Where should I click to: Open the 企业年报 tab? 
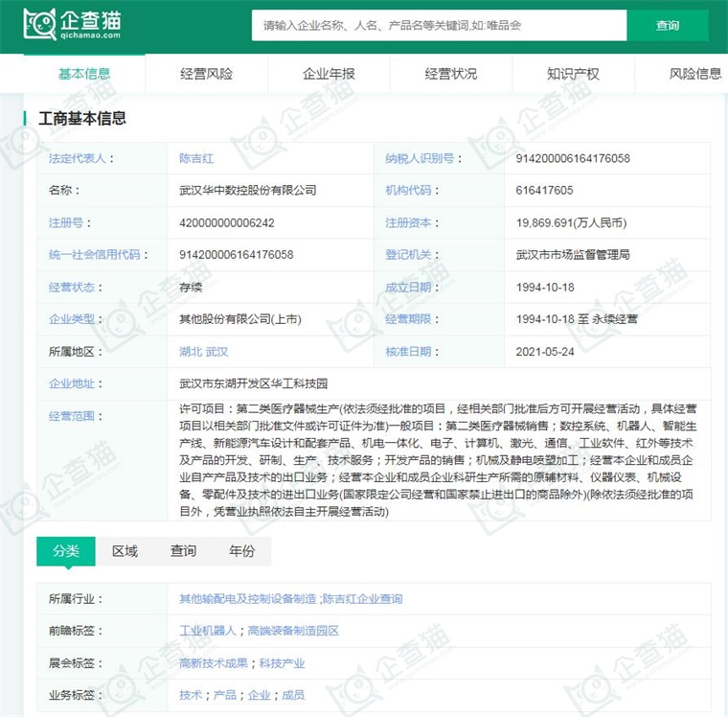pyautogui.click(x=329, y=74)
